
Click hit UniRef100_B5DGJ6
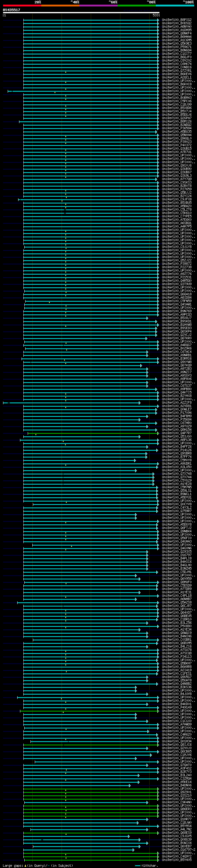click(176, 115)
